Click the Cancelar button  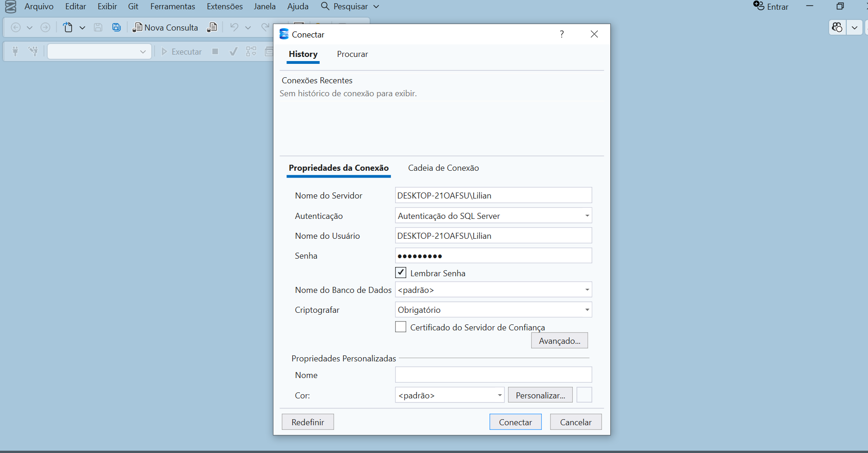(x=576, y=422)
